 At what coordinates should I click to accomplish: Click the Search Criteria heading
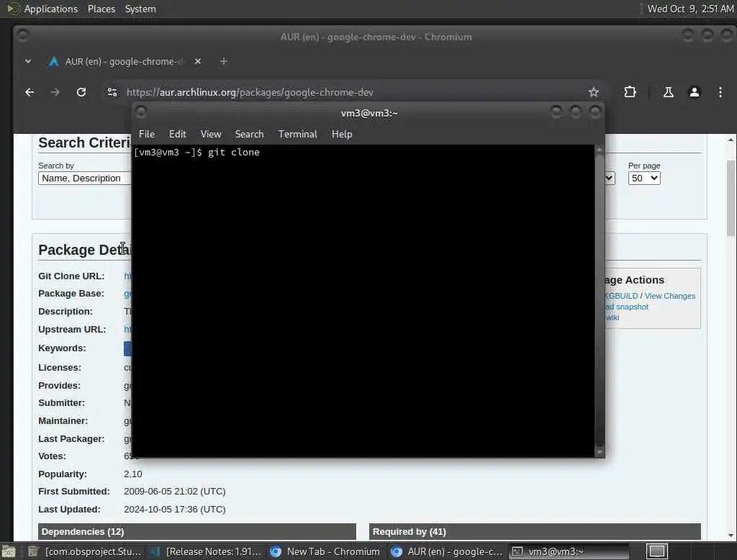pyautogui.click(x=85, y=143)
